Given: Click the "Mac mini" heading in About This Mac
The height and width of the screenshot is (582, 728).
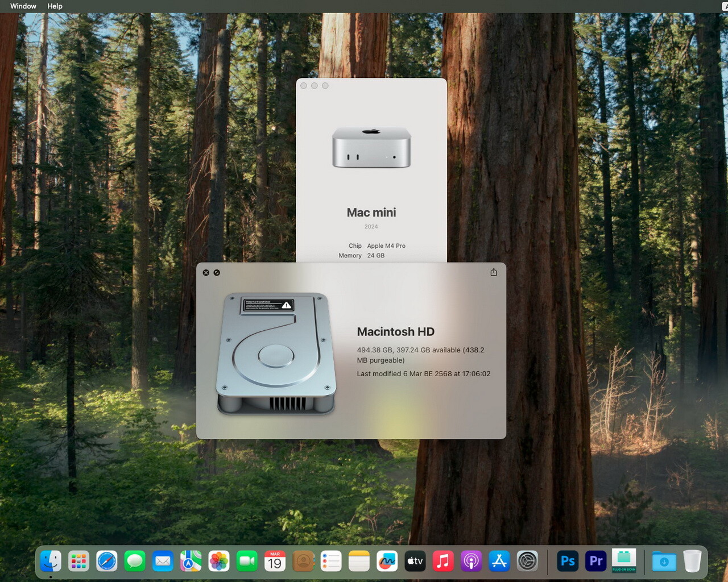Looking at the screenshot, I should [x=371, y=213].
